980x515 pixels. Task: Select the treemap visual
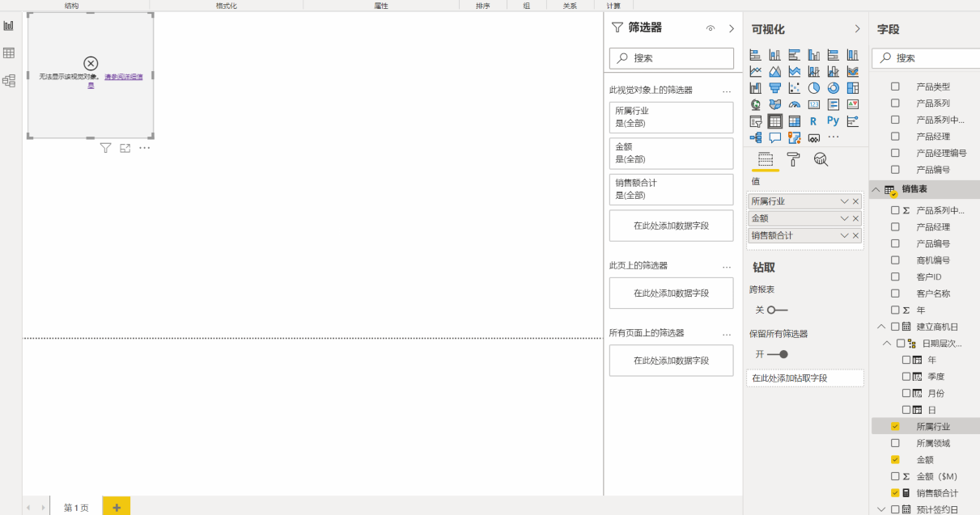coord(853,88)
